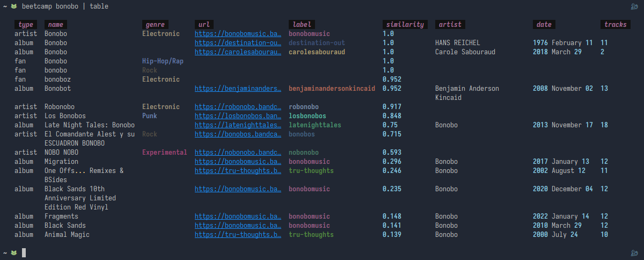Click the top-right status icon
This screenshot has width=644, height=260.
tap(634, 6)
